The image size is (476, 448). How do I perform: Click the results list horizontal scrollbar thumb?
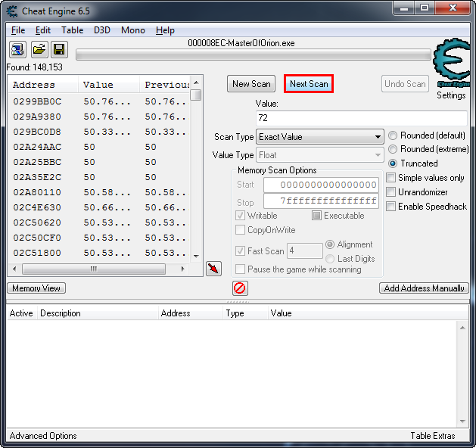pos(94,269)
